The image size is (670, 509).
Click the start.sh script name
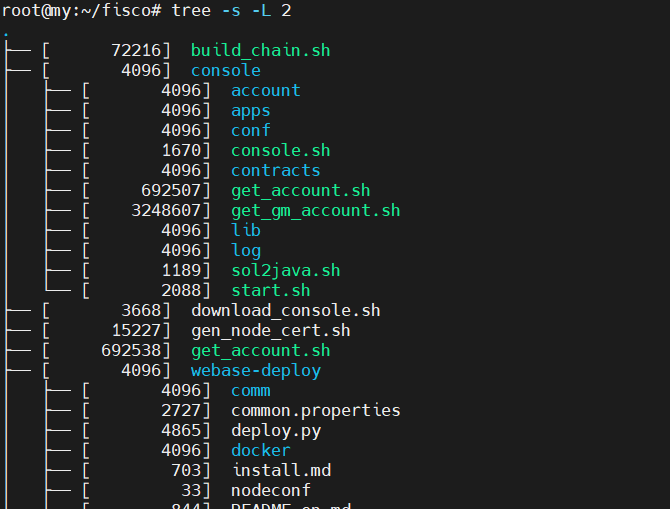pos(270,290)
